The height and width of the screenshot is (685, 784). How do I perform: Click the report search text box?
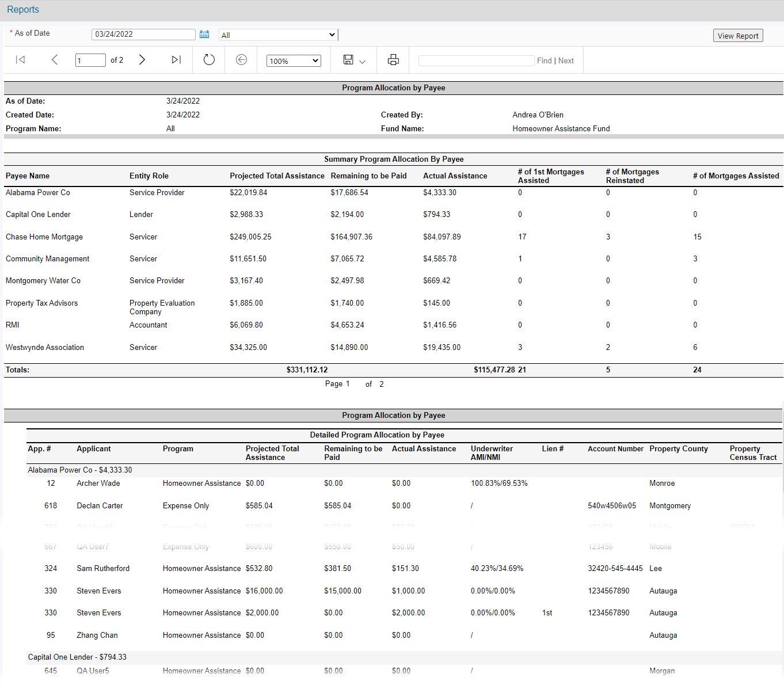(476, 60)
